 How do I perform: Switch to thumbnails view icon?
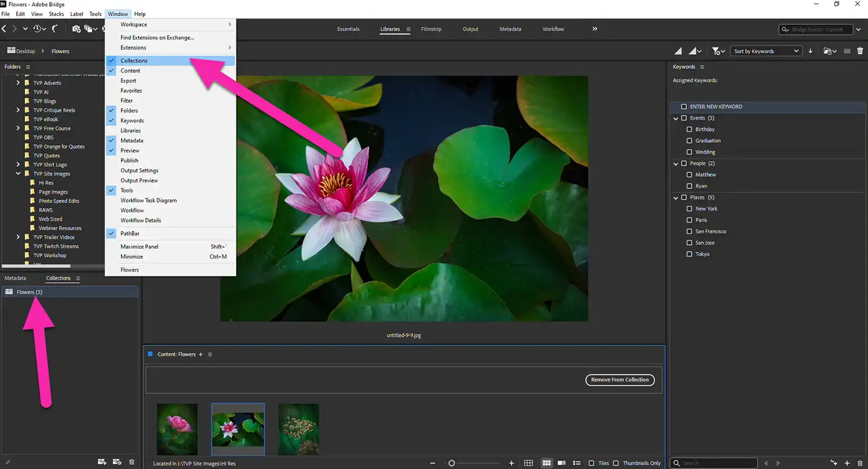click(547, 463)
